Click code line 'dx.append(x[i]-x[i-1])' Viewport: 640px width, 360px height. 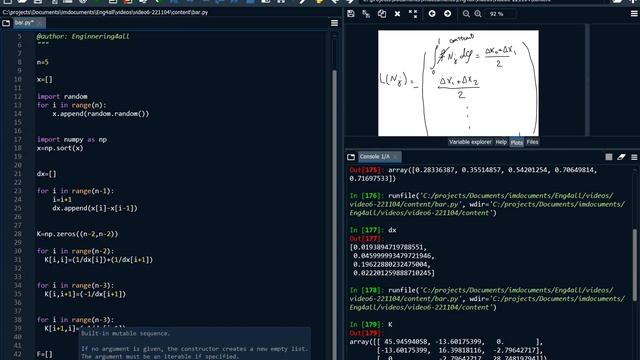(95, 208)
